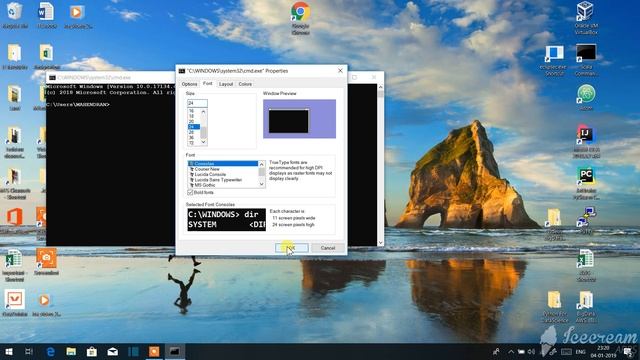The height and width of the screenshot is (360, 640).
Task: Switch to the Options tab
Action: [x=189, y=84]
